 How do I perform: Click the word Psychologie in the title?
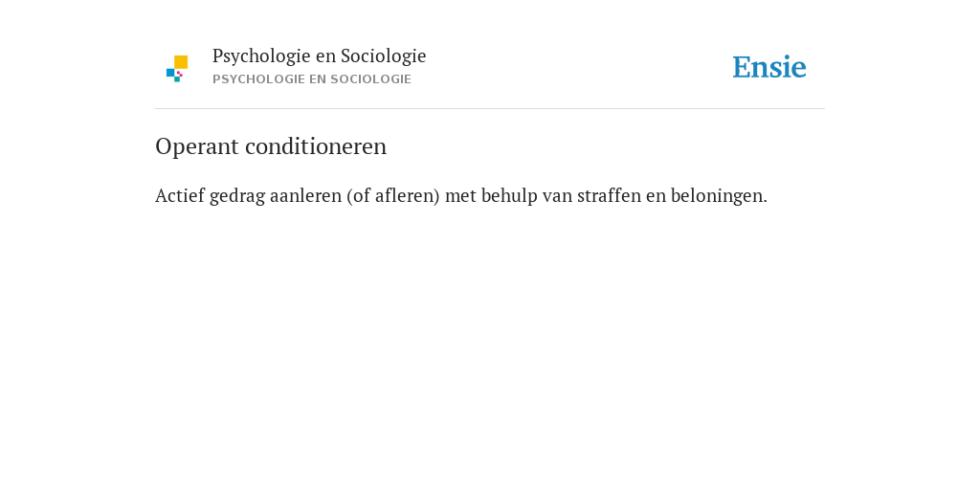pyautogui.click(x=262, y=56)
